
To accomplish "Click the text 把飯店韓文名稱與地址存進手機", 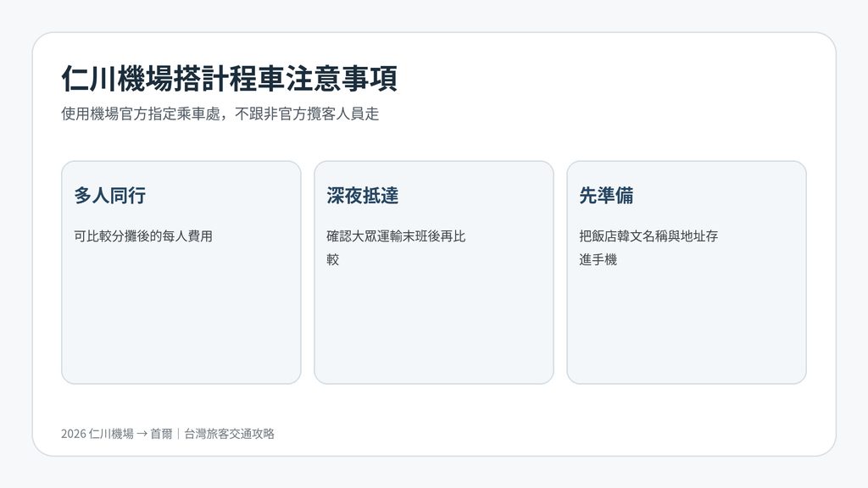I will click(648, 248).
